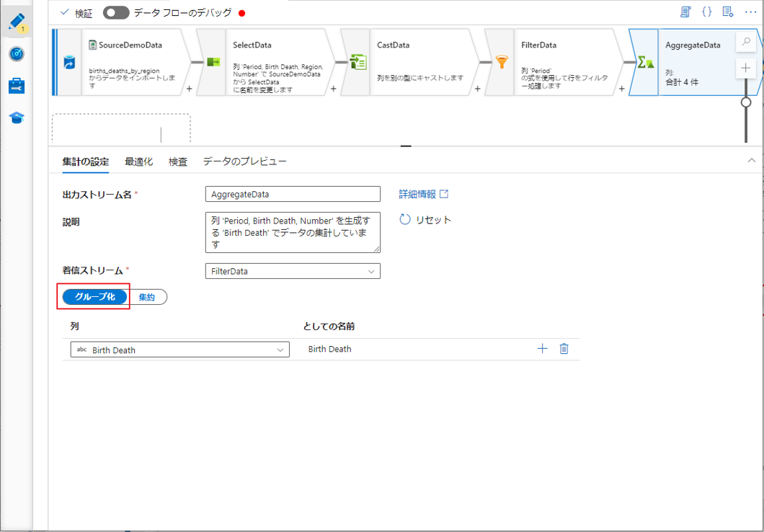
Task: Toggle データ フローのデバッグ switch
Action: click(x=116, y=13)
